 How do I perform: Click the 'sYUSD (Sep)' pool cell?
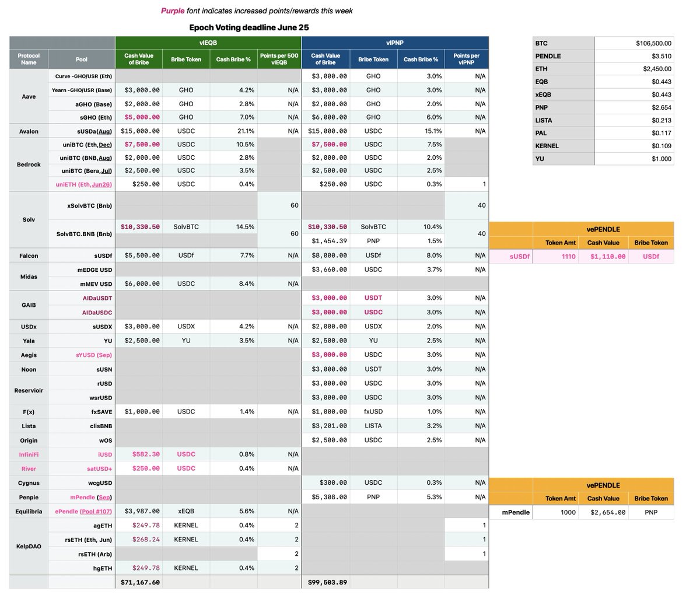pyautogui.click(x=82, y=355)
